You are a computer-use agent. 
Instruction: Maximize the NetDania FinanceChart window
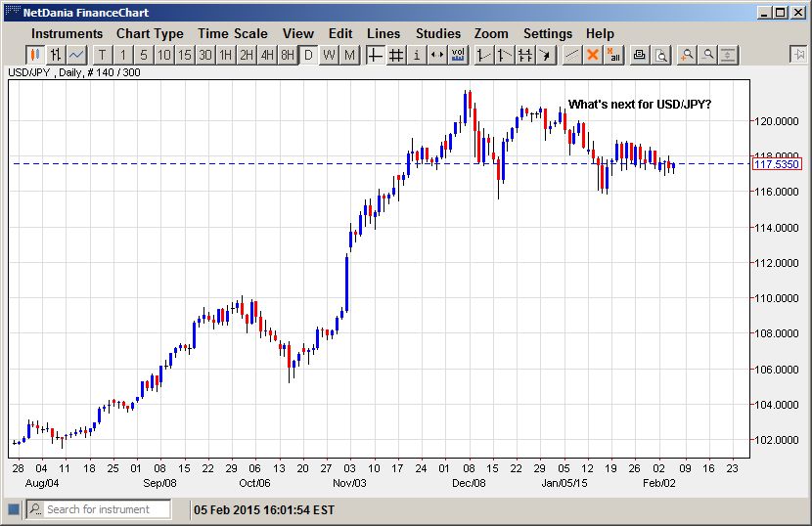pyautogui.click(x=781, y=13)
